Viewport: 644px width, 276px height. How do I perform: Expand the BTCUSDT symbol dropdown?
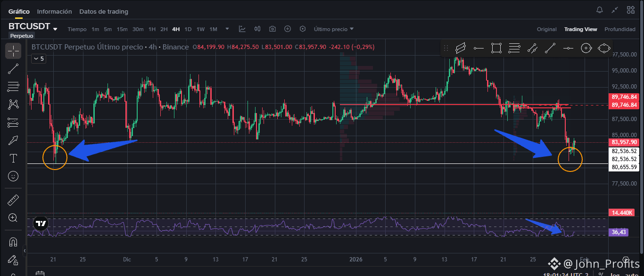click(55, 29)
